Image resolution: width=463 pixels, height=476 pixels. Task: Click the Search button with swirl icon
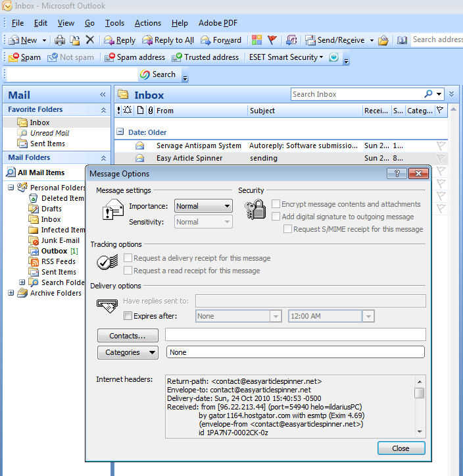pos(158,74)
